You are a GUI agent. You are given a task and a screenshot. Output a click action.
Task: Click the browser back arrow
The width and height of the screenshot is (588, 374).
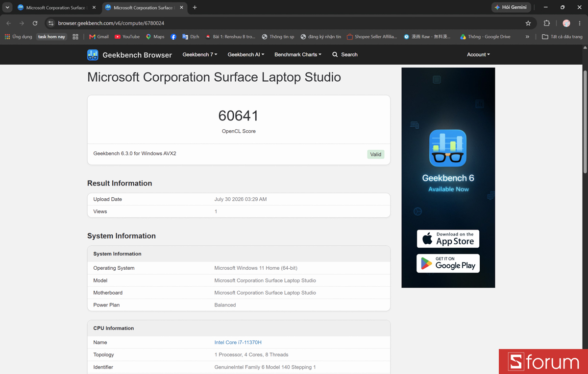[x=8, y=23]
